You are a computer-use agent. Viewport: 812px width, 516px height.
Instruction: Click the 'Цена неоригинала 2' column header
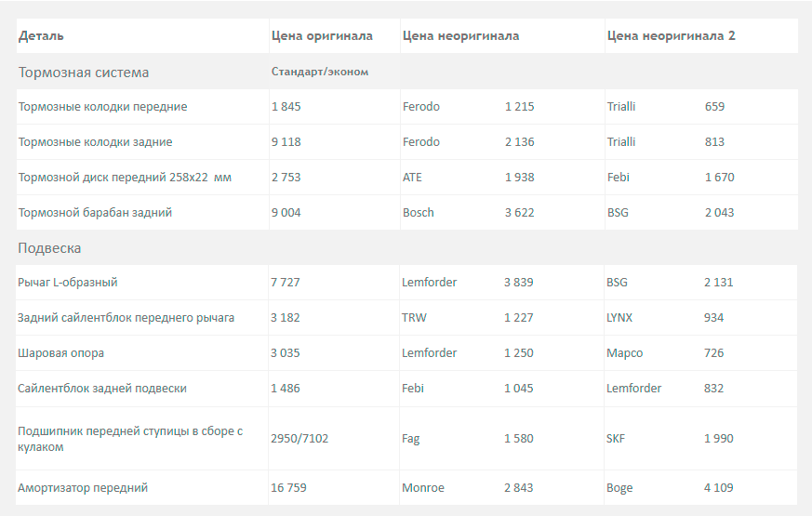[671, 36]
